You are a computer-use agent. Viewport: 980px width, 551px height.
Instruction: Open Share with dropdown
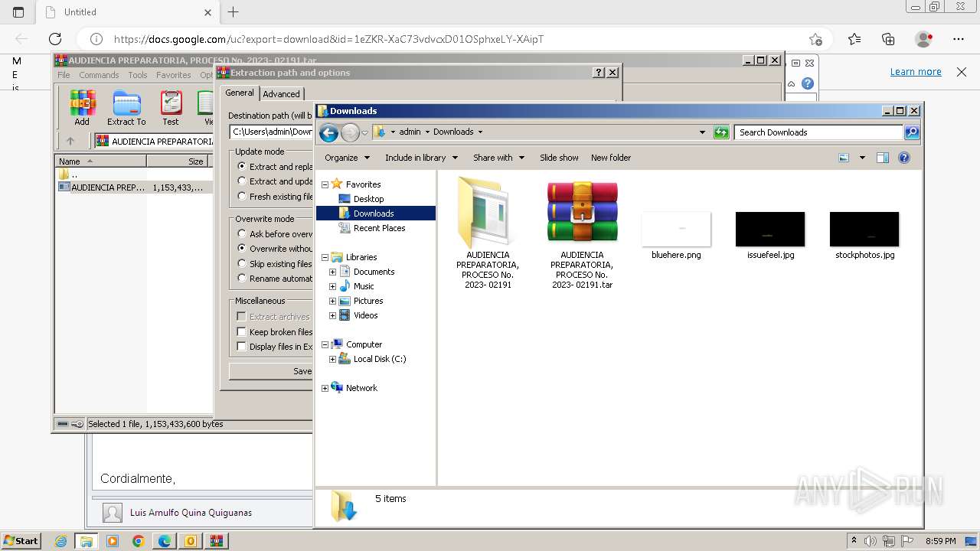click(x=498, y=158)
